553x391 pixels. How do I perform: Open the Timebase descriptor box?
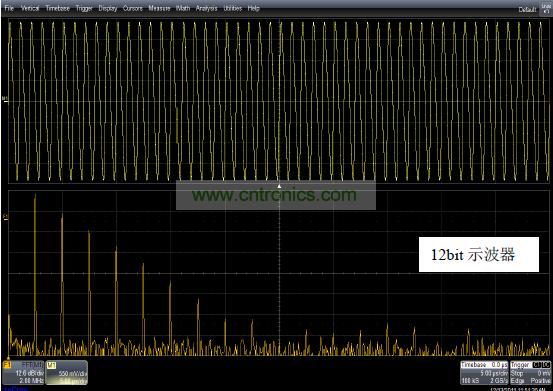pos(484,372)
